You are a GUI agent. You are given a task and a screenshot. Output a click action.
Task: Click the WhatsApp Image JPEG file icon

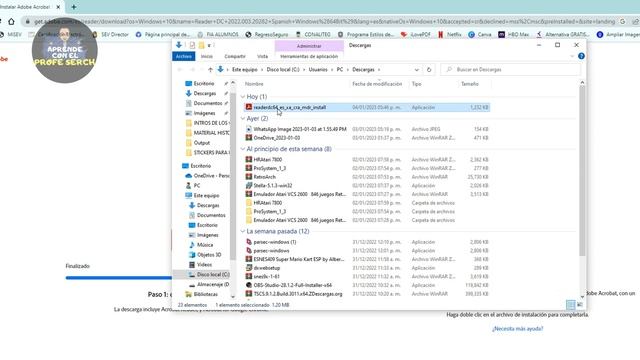click(249, 129)
